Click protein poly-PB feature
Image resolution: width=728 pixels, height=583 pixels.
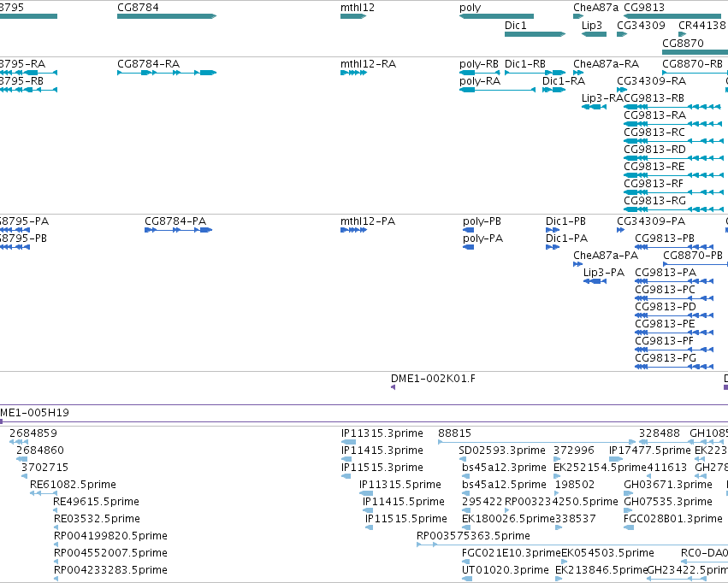point(469,230)
